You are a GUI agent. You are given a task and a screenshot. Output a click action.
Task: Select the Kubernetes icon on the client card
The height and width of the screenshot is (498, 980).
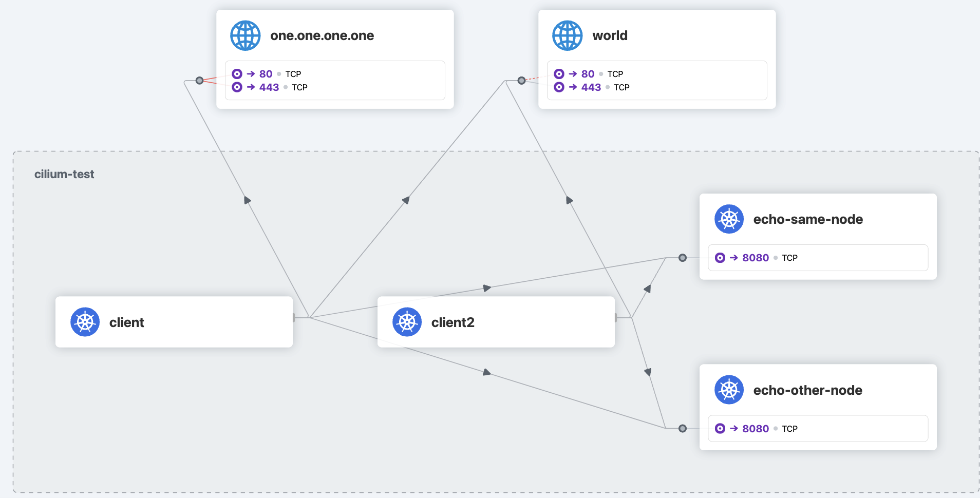(85, 322)
